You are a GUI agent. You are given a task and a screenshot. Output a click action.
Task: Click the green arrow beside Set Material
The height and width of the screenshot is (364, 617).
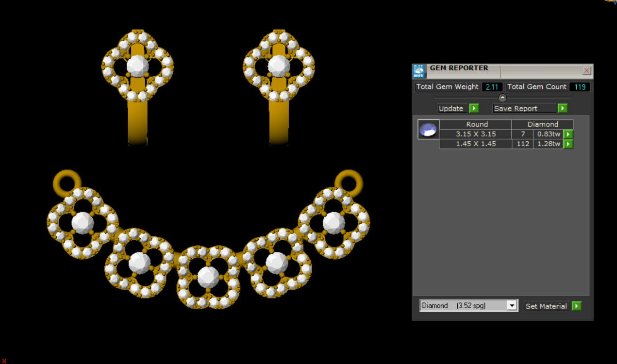pyautogui.click(x=576, y=306)
